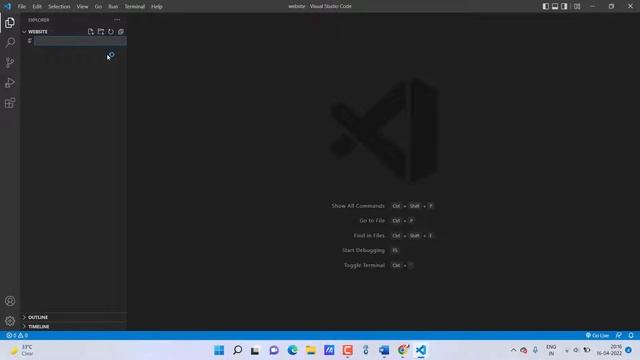Screen dimensions: 640x360
Task: Open the Manage gear icon
Action: (10, 321)
